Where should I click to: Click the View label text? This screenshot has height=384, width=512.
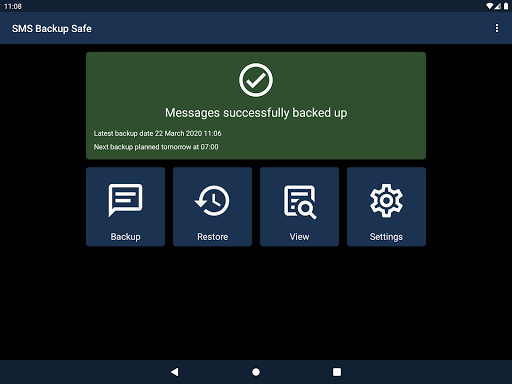pos(299,237)
